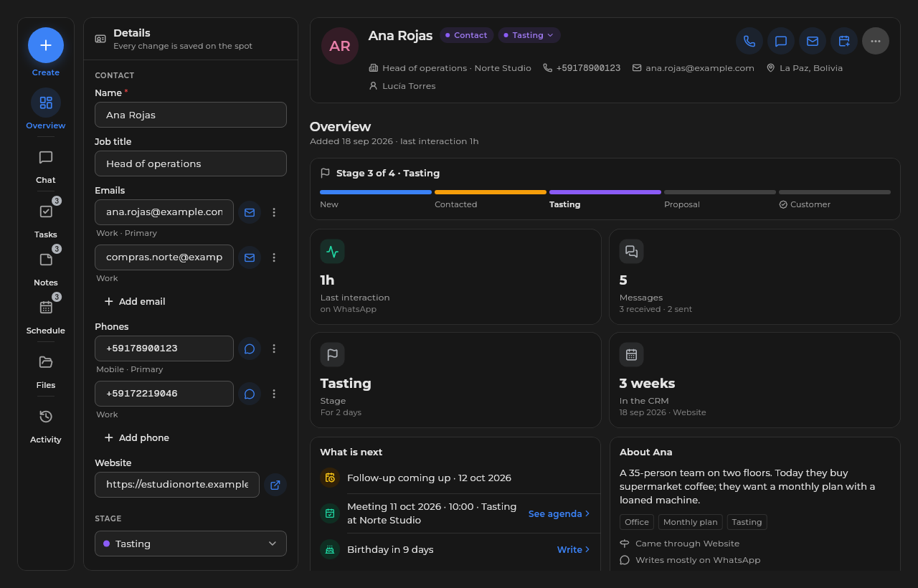Image resolution: width=918 pixels, height=588 pixels.
Task: Call Ana Rojas with the phone icon
Action: (x=749, y=41)
